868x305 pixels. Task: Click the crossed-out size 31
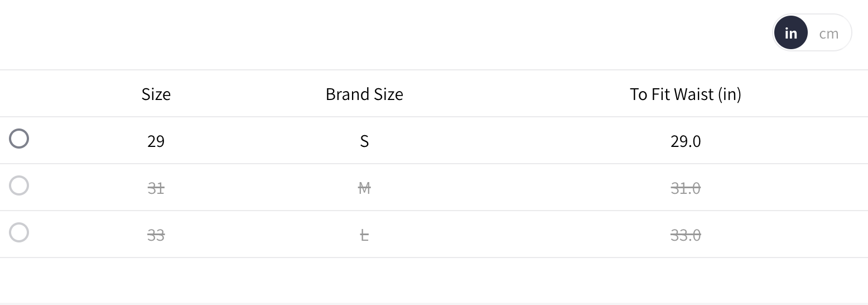tap(156, 188)
